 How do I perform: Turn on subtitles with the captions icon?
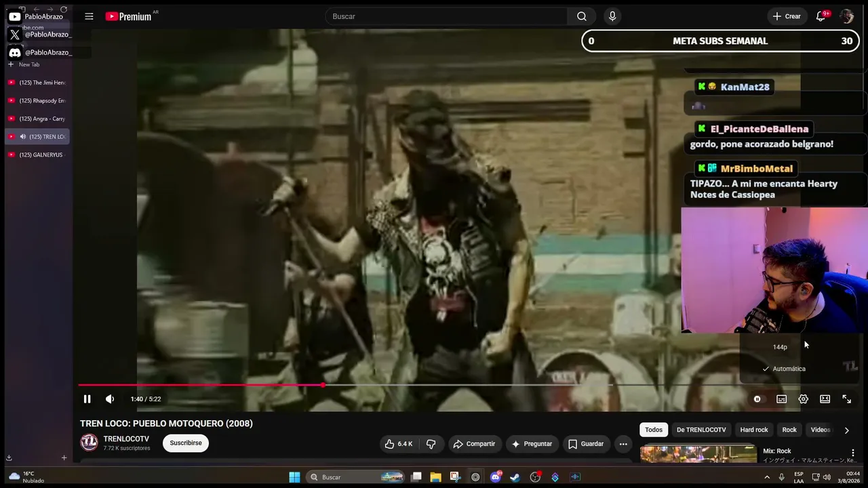781,399
